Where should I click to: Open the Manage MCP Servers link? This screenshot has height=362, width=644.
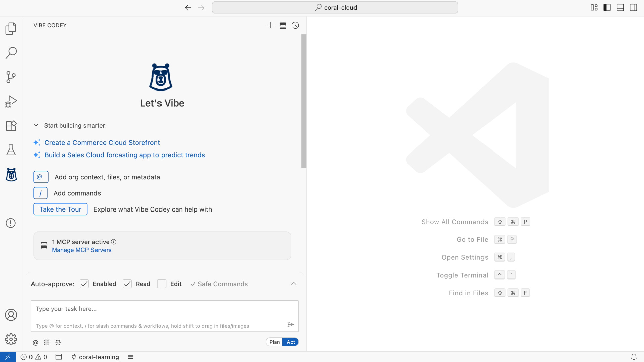pyautogui.click(x=81, y=250)
